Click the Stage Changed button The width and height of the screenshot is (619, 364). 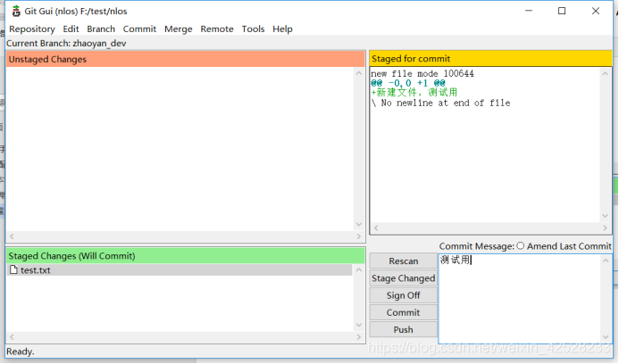[x=404, y=278]
